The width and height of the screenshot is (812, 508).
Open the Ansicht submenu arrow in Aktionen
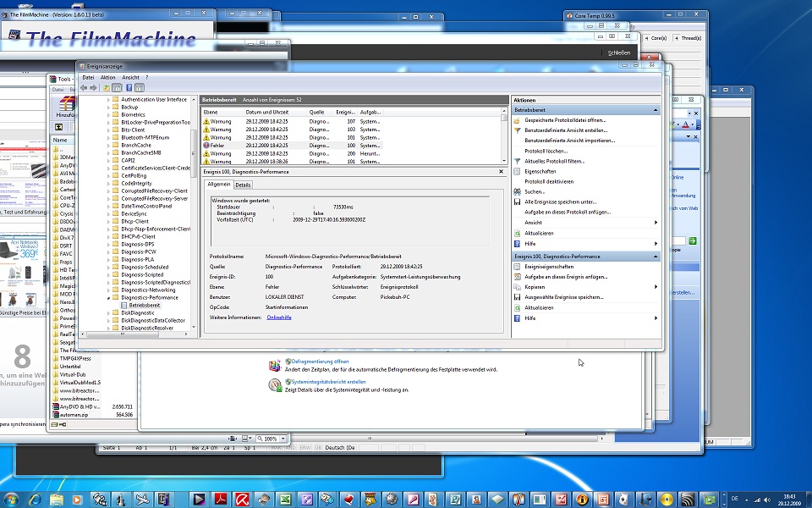[x=656, y=223]
